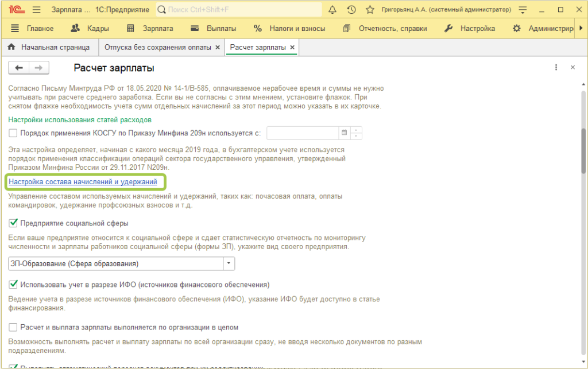This screenshot has width=588, height=369.
Task: Uncheck Предприятие социальной сферы checkbox
Action: [x=13, y=223]
